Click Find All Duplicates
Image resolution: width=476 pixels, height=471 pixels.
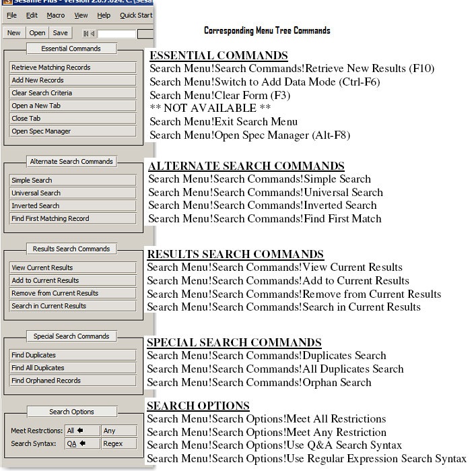[73, 368]
